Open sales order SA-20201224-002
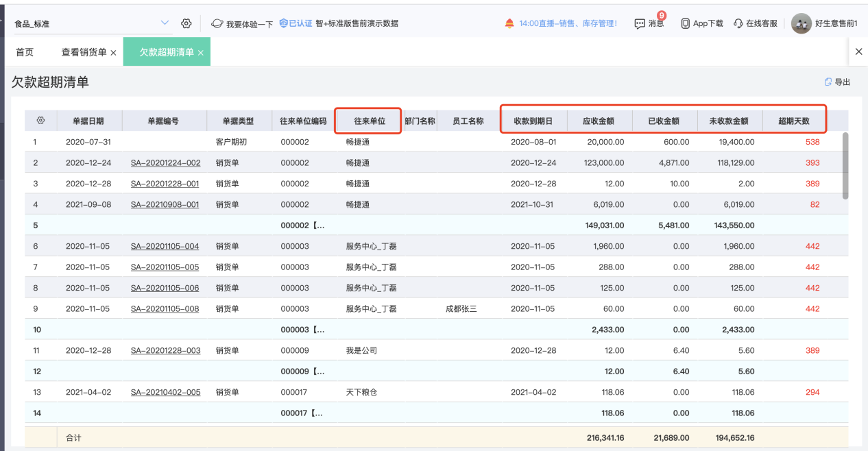 click(x=165, y=163)
